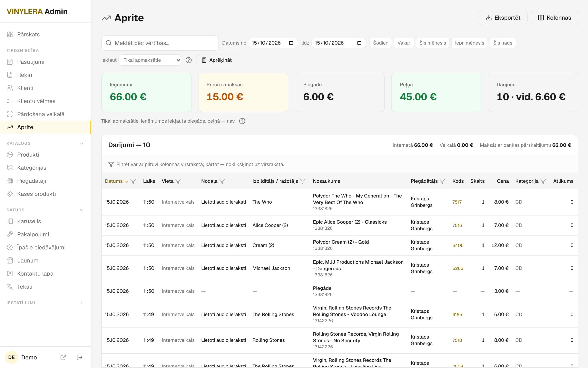Viewport: 588px width, 368px height.
Task: Open product code 6405 link
Action: point(458,245)
